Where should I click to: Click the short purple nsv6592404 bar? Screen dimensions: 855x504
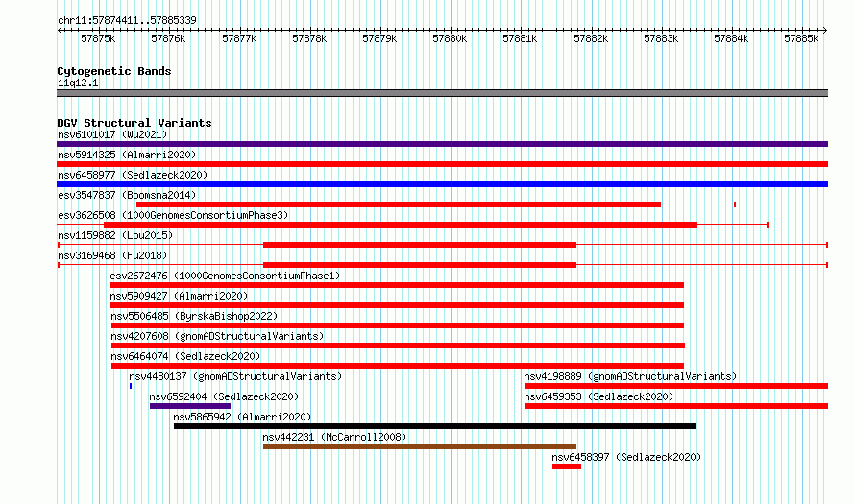[190, 406]
